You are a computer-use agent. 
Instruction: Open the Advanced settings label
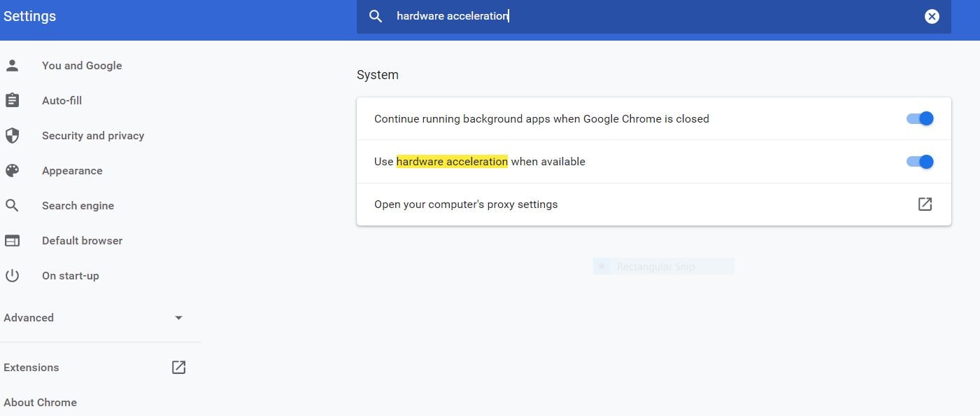point(29,318)
